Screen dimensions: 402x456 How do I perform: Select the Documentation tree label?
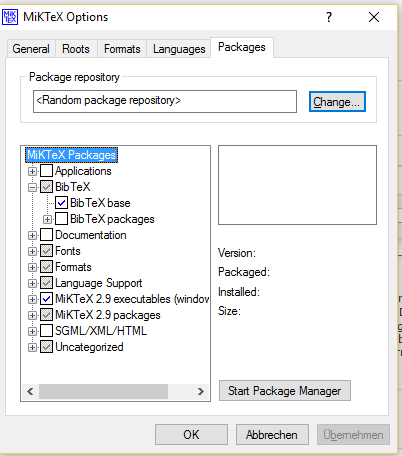(x=91, y=235)
